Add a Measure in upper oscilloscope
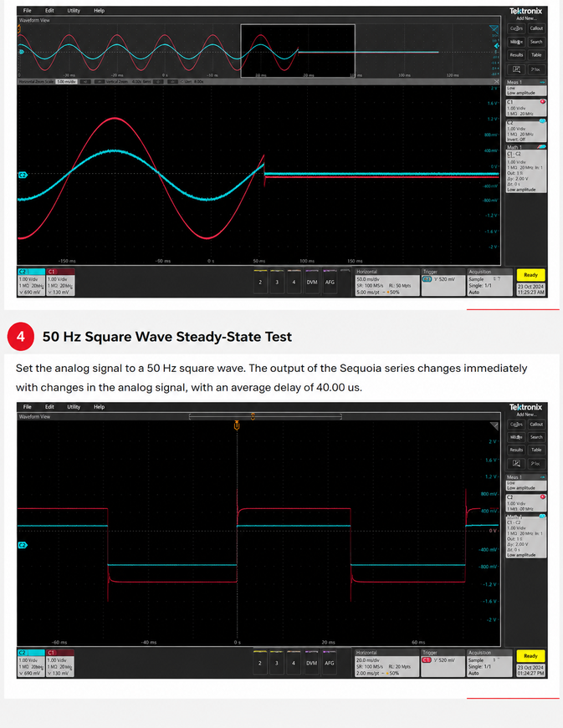This screenshot has width=563, height=728. pyautogui.click(x=516, y=42)
